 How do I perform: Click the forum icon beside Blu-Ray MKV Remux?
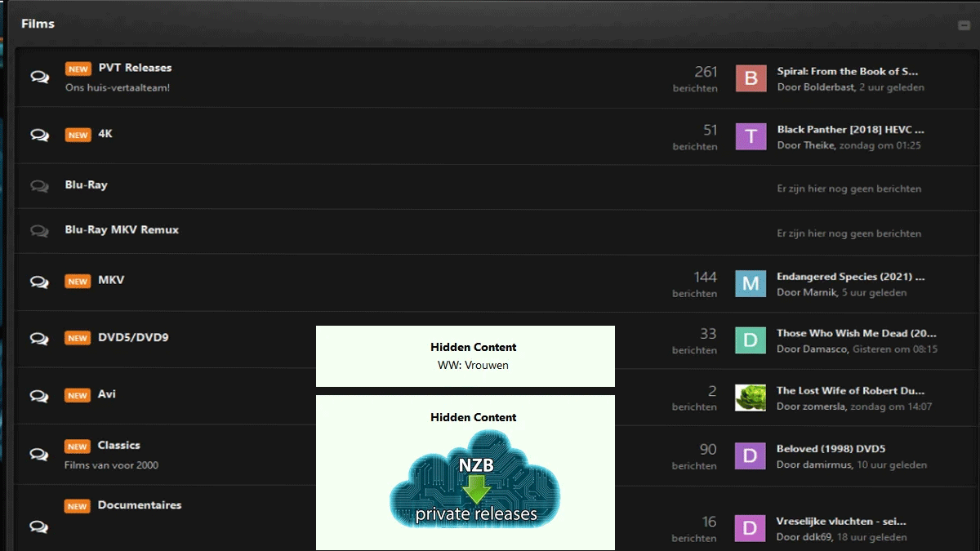(x=39, y=231)
